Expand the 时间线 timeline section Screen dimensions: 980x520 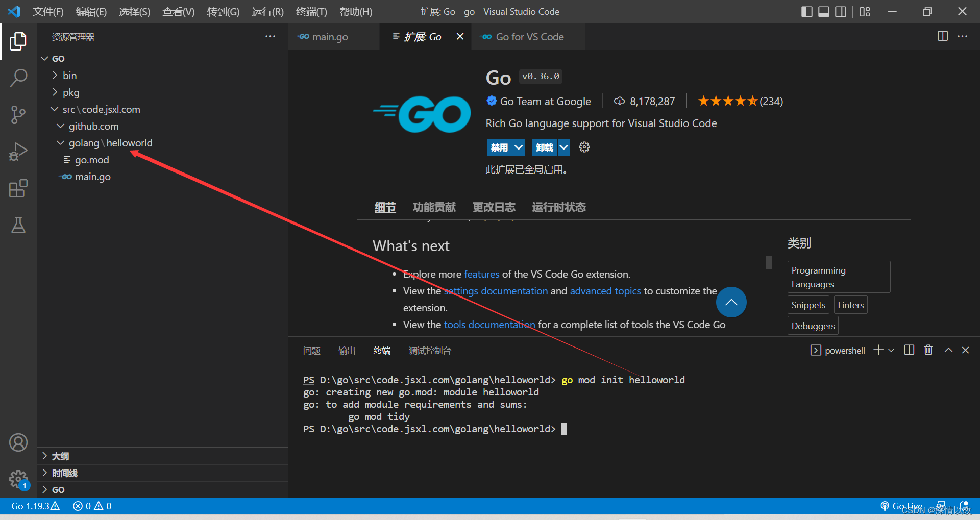[x=162, y=473]
